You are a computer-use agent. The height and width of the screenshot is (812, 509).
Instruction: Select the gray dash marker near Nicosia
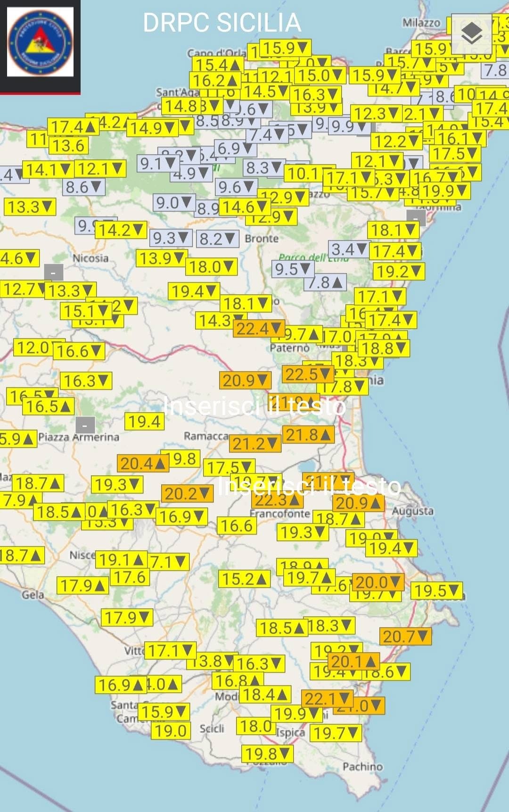53,273
